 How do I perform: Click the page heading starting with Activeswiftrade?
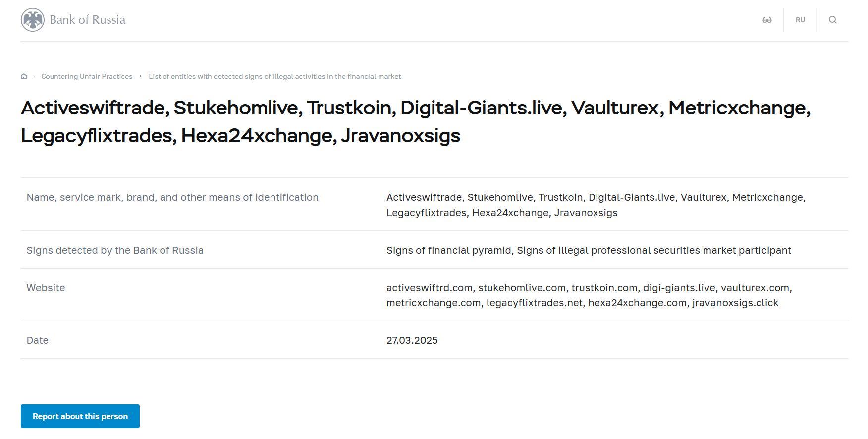(415, 121)
